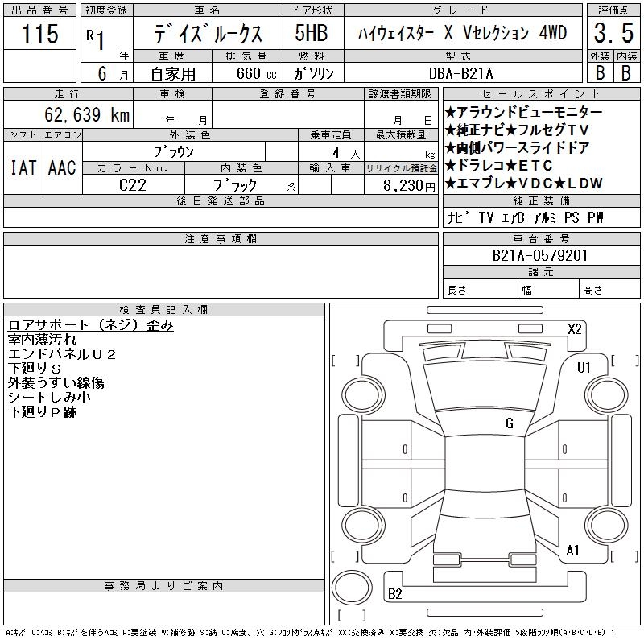
Task: Click the model code DBA-B21A
Action: 460,73
